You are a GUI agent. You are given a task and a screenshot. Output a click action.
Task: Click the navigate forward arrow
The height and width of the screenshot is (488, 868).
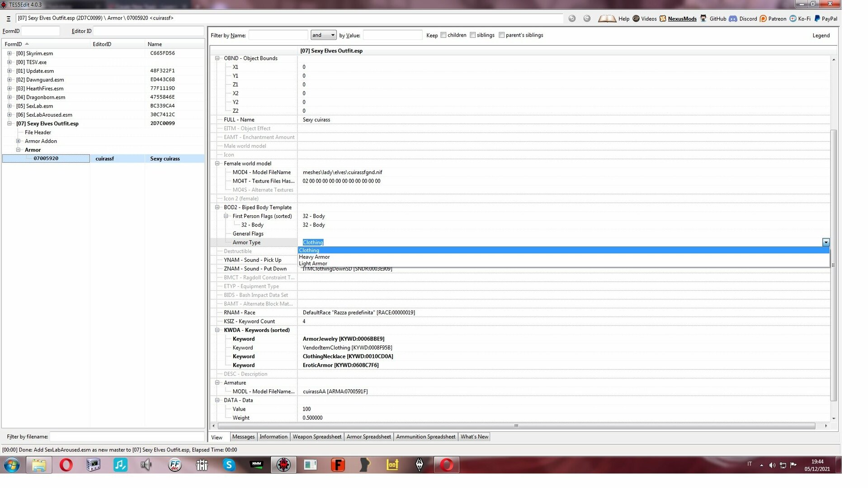click(587, 19)
